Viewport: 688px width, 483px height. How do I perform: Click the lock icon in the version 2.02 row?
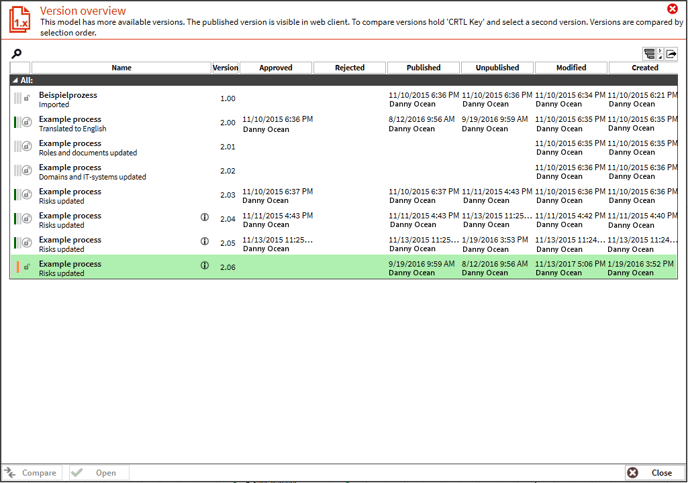coord(27,171)
